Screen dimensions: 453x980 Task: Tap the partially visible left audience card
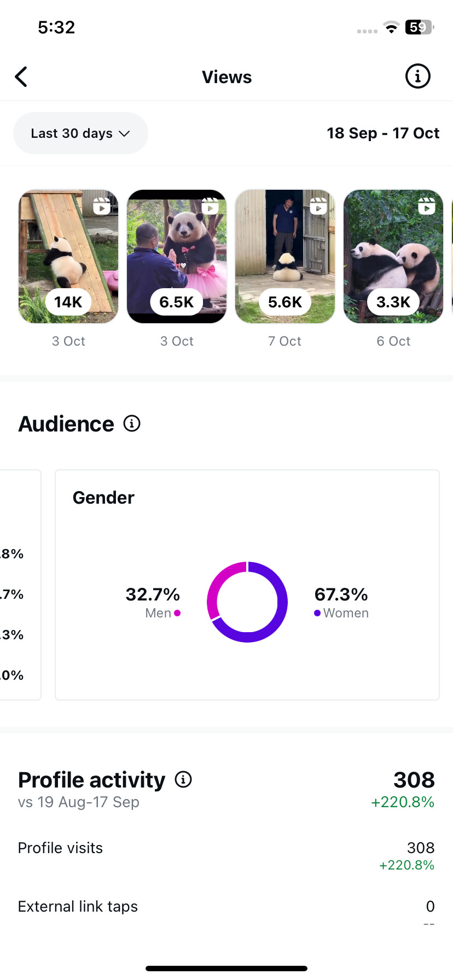[20, 585]
